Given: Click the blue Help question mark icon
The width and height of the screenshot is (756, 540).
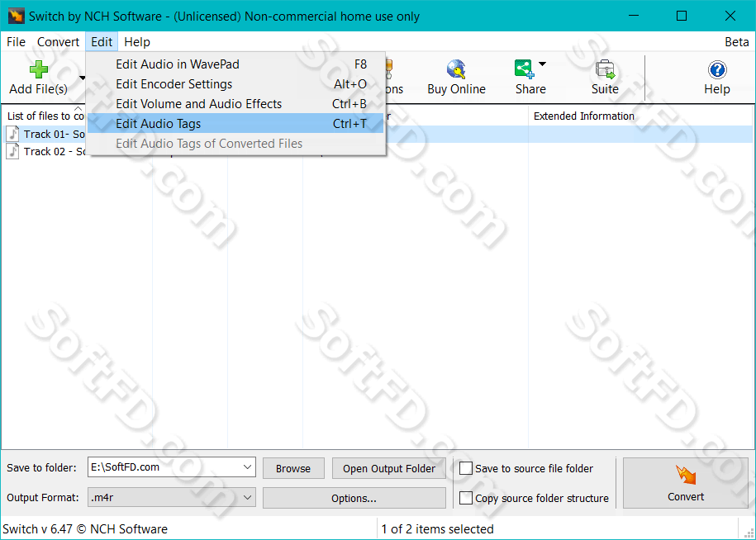Looking at the screenshot, I should [x=717, y=70].
